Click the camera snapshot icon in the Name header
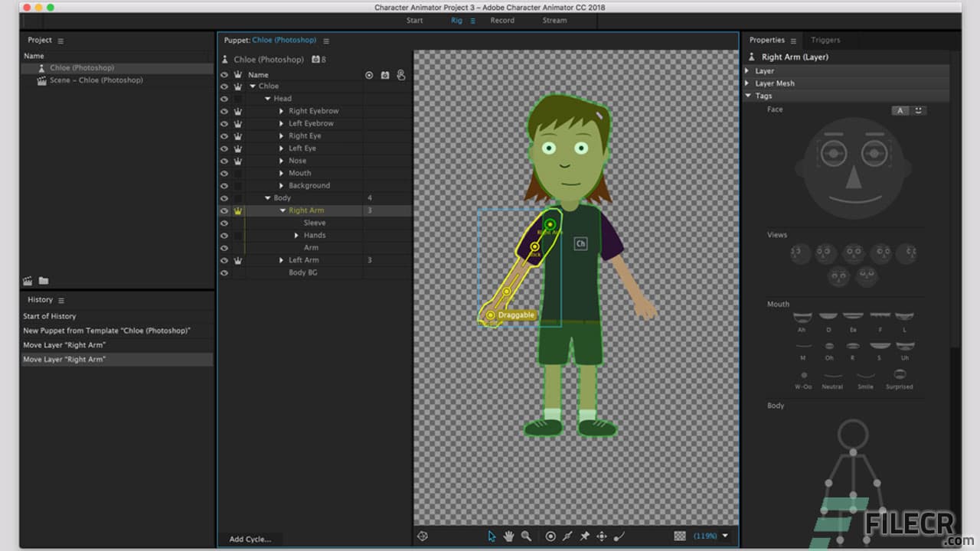The image size is (980, 551). point(384,74)
